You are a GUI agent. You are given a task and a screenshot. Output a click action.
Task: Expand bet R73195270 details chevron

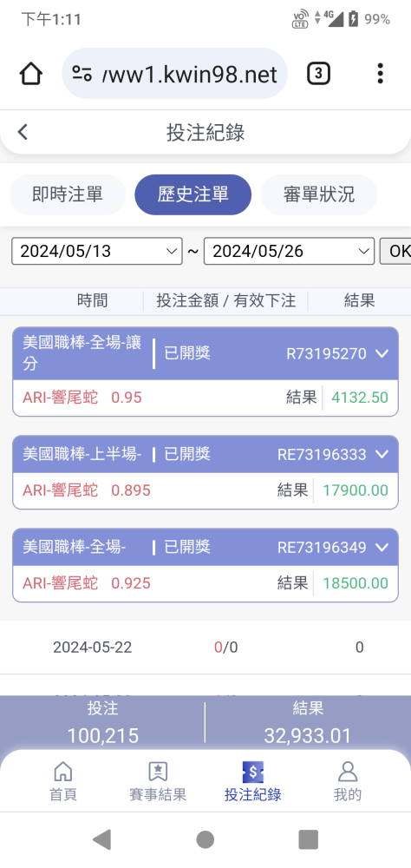(382, 353)
